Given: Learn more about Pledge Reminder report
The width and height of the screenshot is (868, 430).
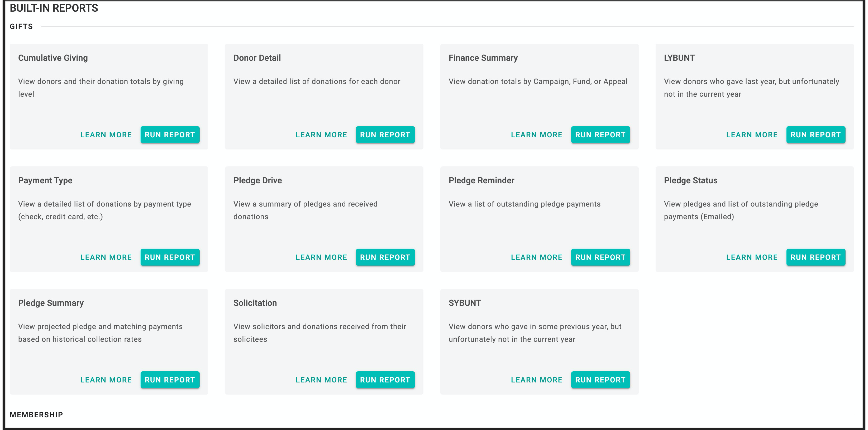Looking at the screenshot, I should click(x=536, y=257).
